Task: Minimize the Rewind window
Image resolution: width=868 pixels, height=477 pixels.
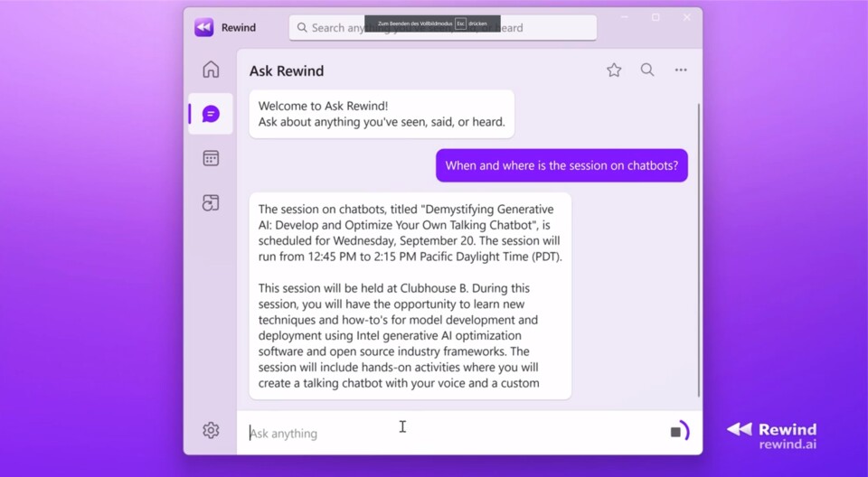Action: 624,17
